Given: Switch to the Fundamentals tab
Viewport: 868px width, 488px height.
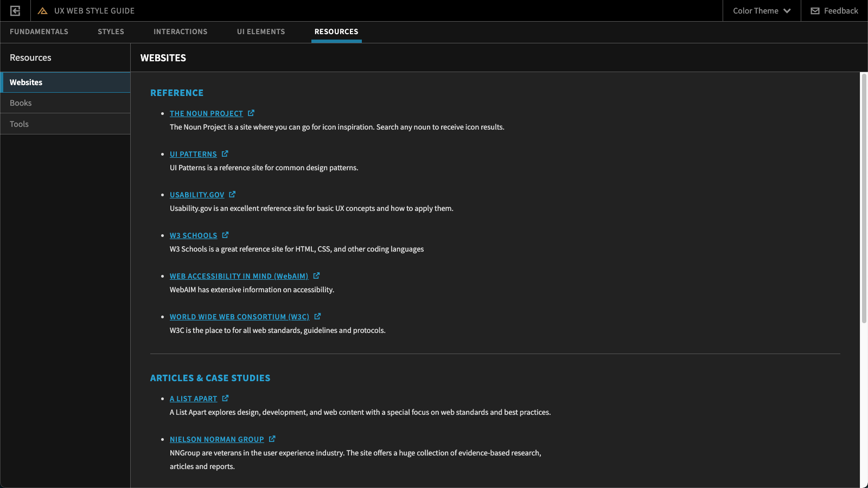Looking at the screenshot, I should point(39,32).
